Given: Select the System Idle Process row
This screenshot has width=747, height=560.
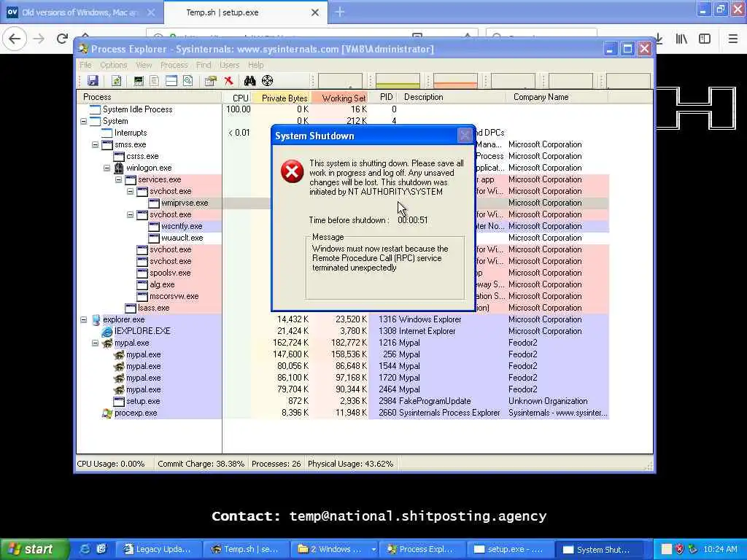Looking at the screenshot, I should click(x=343, y=109).
